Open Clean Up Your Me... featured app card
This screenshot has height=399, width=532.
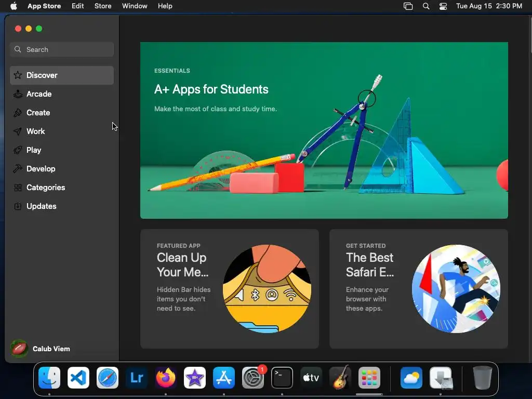tap(229, 289)
